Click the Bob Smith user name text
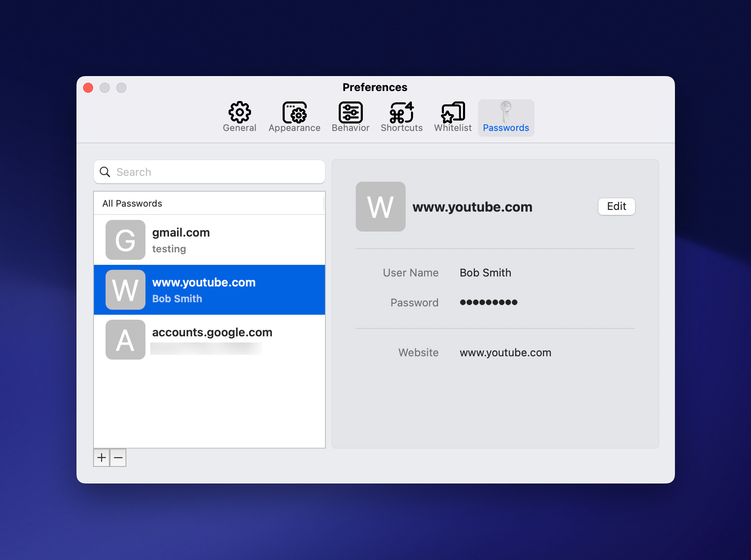Screen dimensions: 751x560 [x=485, y=273]
